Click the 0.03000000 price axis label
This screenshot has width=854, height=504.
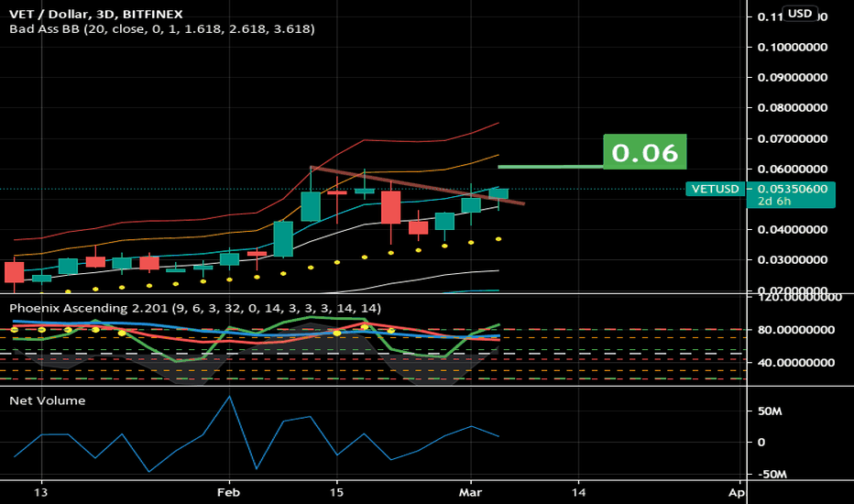tap(793, 260)
